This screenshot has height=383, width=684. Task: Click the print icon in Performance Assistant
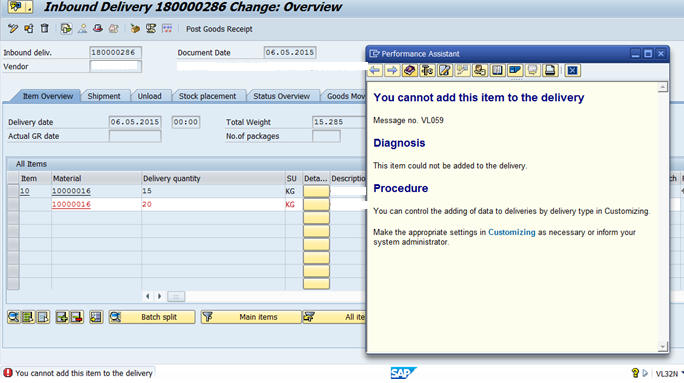[550, 70]
